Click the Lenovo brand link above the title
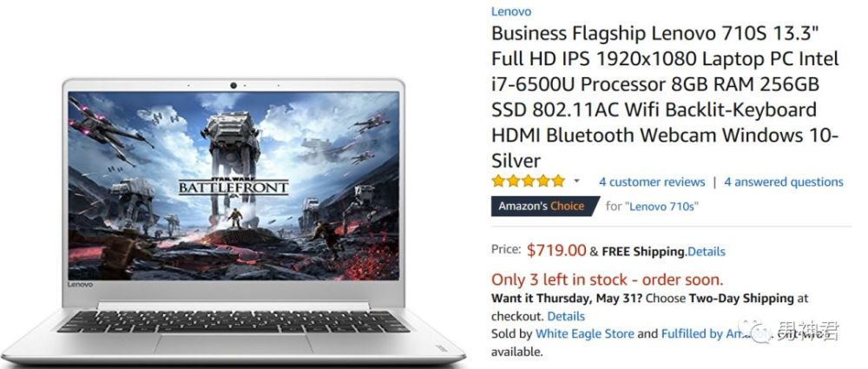The width and height of the screenshot is (868, 369). click(x=511, y=11)
